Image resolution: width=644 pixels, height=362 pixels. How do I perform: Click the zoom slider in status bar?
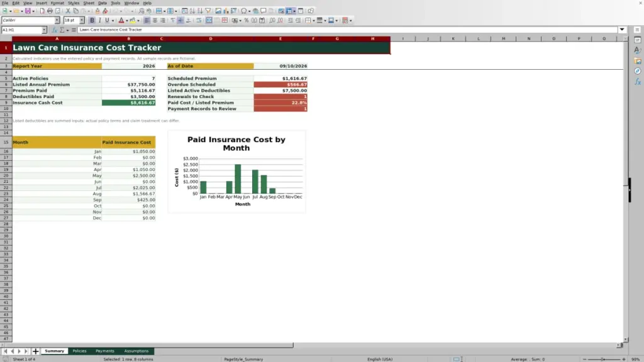604,359
